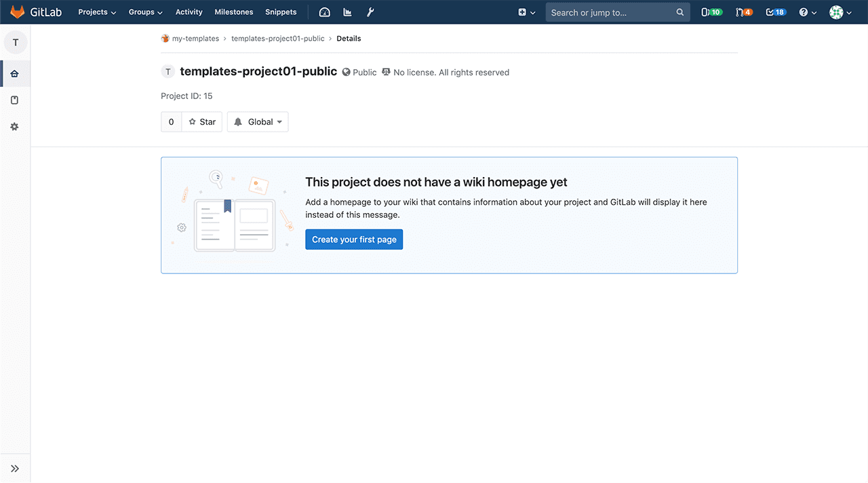Open the Projects menu

96,12
